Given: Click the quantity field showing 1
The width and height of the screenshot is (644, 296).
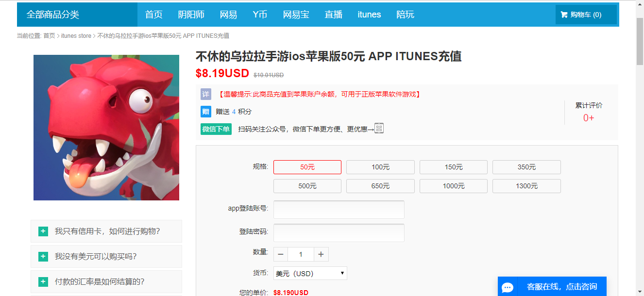Looking at the screenshot, I should coord(301,254).
